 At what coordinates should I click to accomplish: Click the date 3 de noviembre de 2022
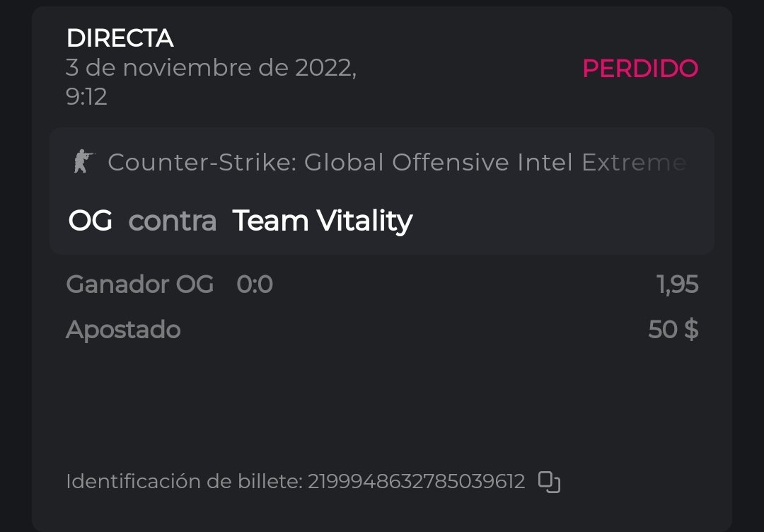(211, 68)
